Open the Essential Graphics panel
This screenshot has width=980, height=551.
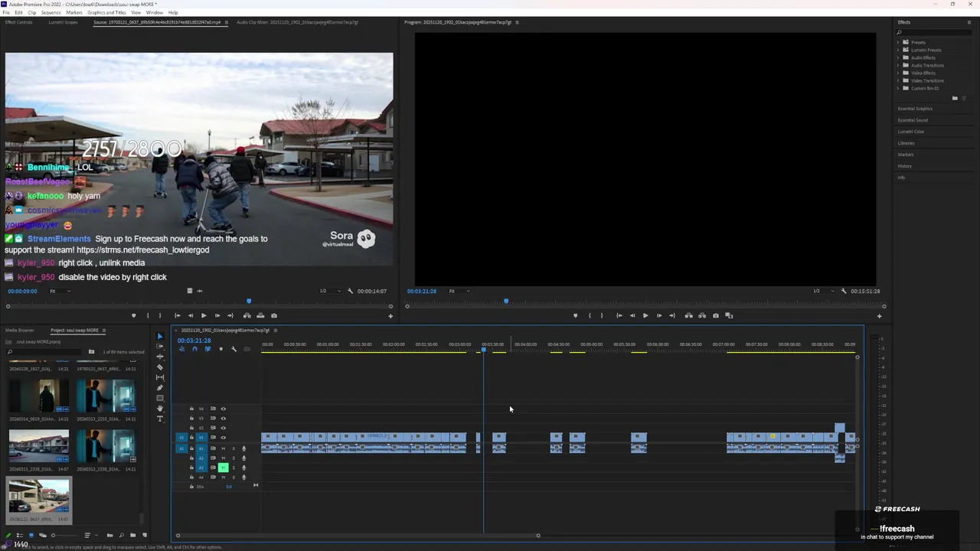[x=915, y=109]
